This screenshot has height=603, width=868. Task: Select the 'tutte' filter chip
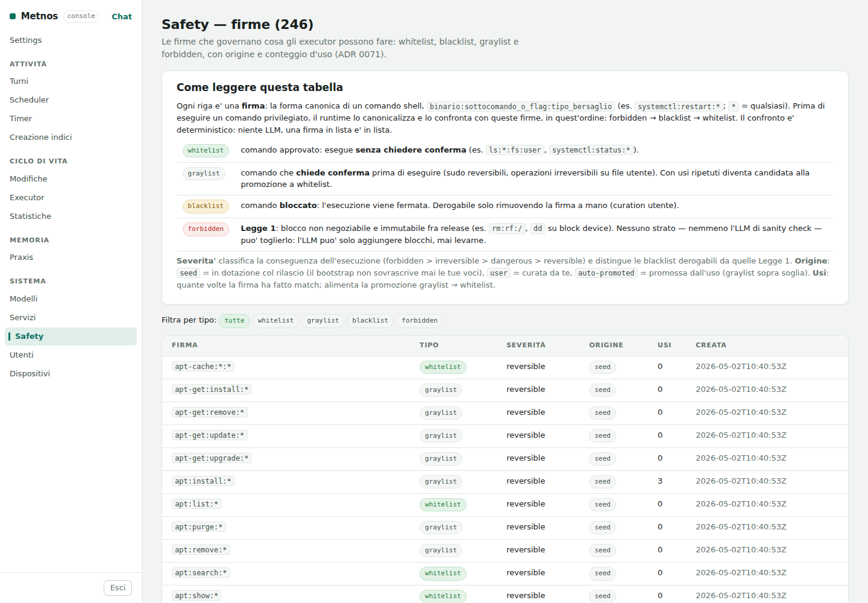point(234,321)
